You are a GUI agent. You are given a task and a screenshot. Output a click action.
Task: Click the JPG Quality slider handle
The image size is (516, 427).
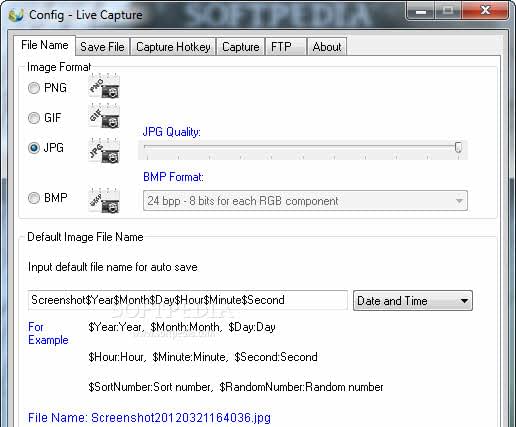[458, 147]
